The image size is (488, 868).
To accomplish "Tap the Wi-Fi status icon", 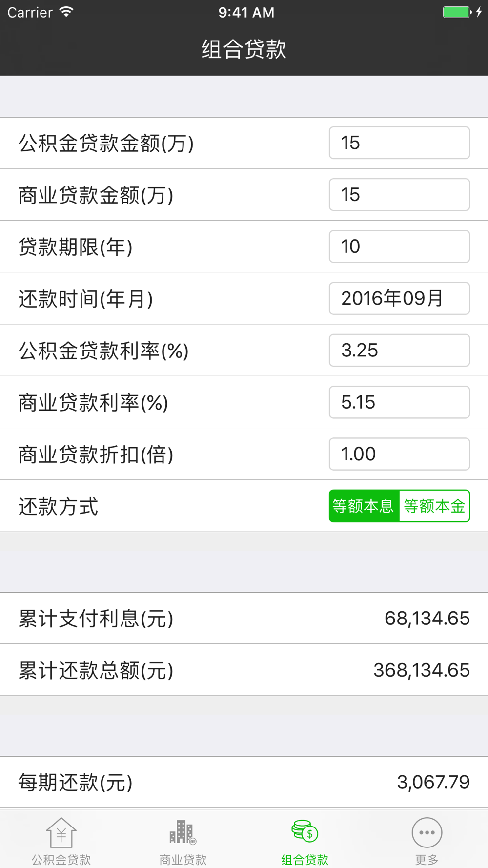I will (x=66, y=12).
